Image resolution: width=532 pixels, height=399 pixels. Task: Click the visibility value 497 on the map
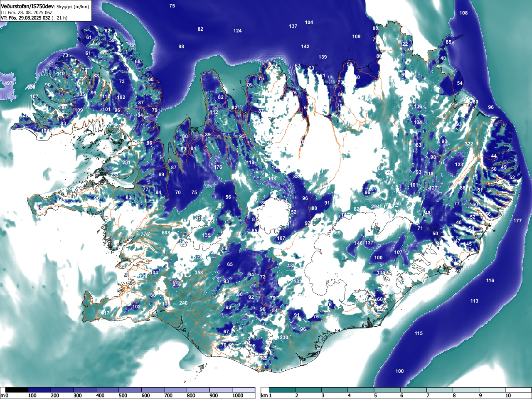point(8,83)
